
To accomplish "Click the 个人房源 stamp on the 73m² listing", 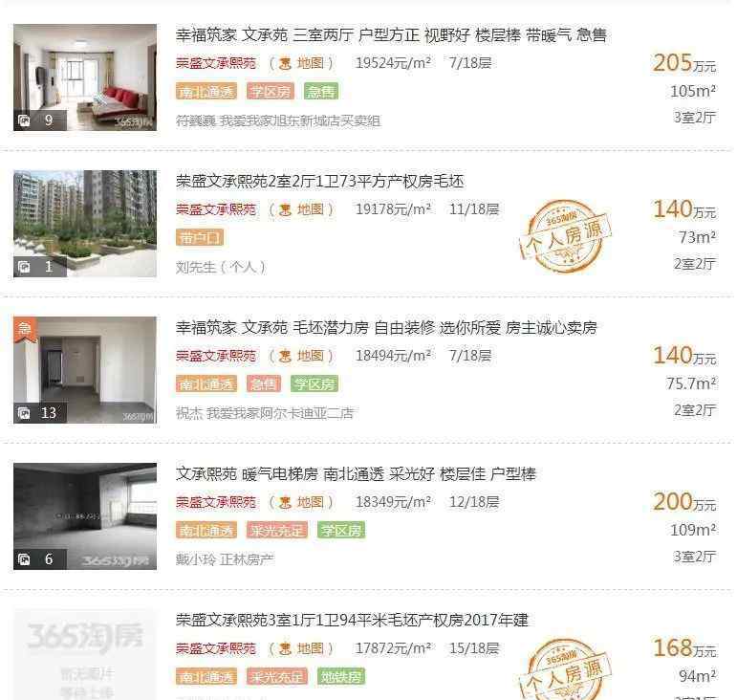I will coord(565,236).
